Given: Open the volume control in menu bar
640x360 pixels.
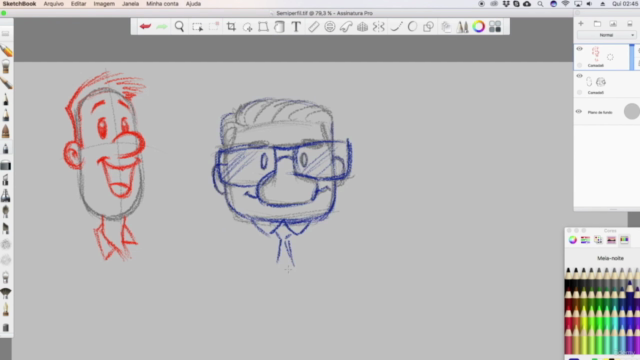Looking at the screenshot, I should (x=589, y=4).
